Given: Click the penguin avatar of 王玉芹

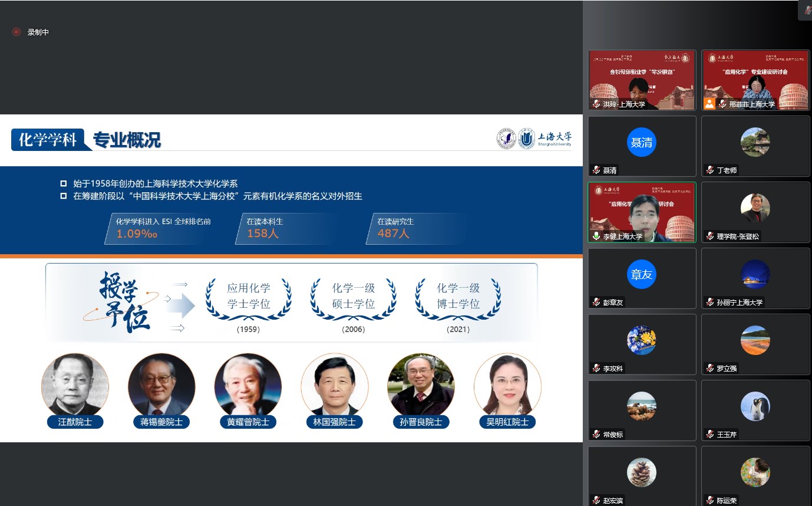Looking at the screenshot, I should pyautogui.click(x=755, y=406).
